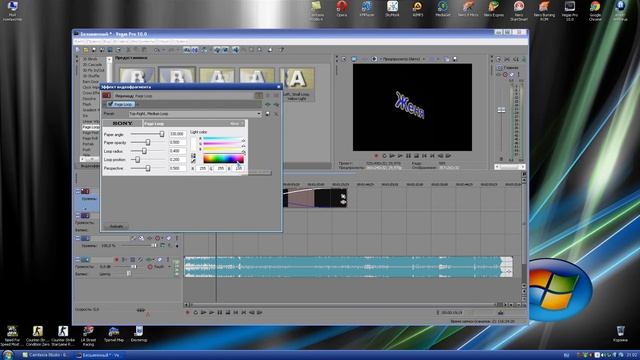Switch to Camtasia Studio in taskbar
640x360 pixels.
[45, 355]
